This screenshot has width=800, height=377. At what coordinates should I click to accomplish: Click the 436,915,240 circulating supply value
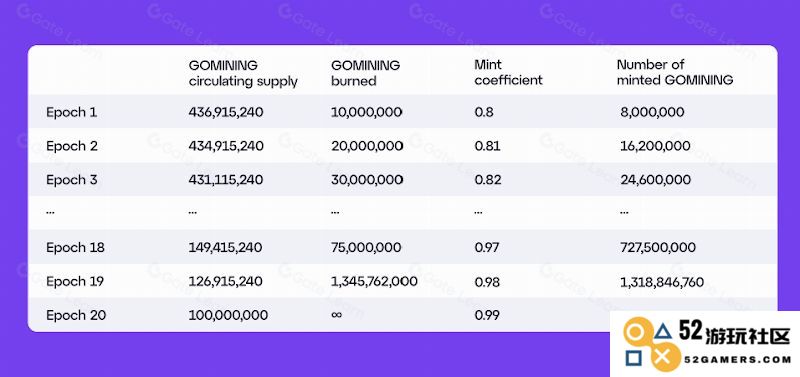click(x=226, y=112)
